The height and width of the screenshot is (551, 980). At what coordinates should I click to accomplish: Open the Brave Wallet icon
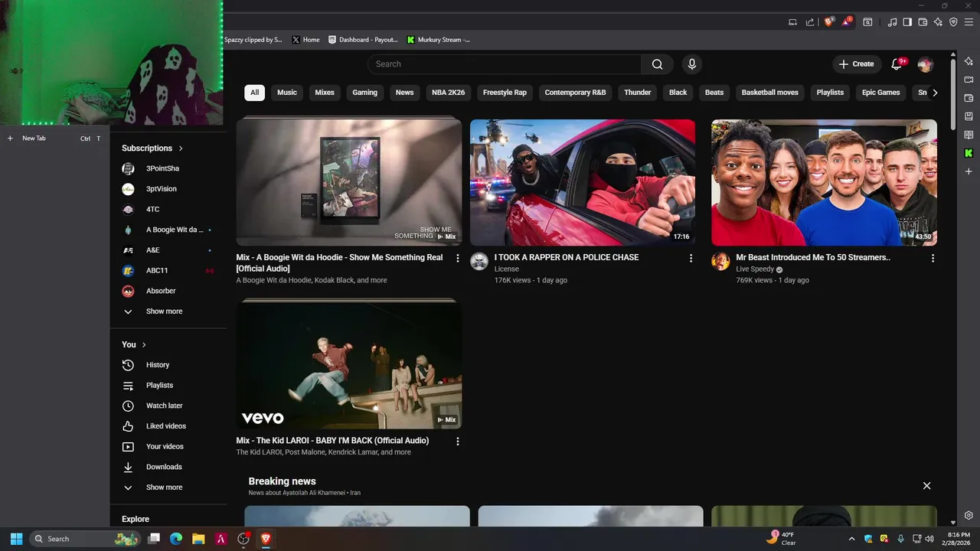coord(923,22)
